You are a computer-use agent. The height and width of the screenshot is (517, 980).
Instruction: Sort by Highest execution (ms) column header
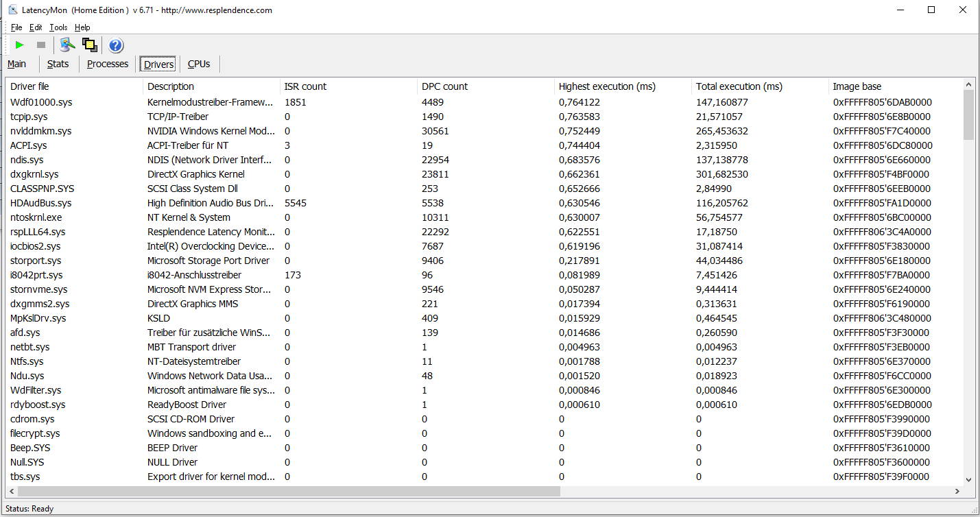point(623,86)
